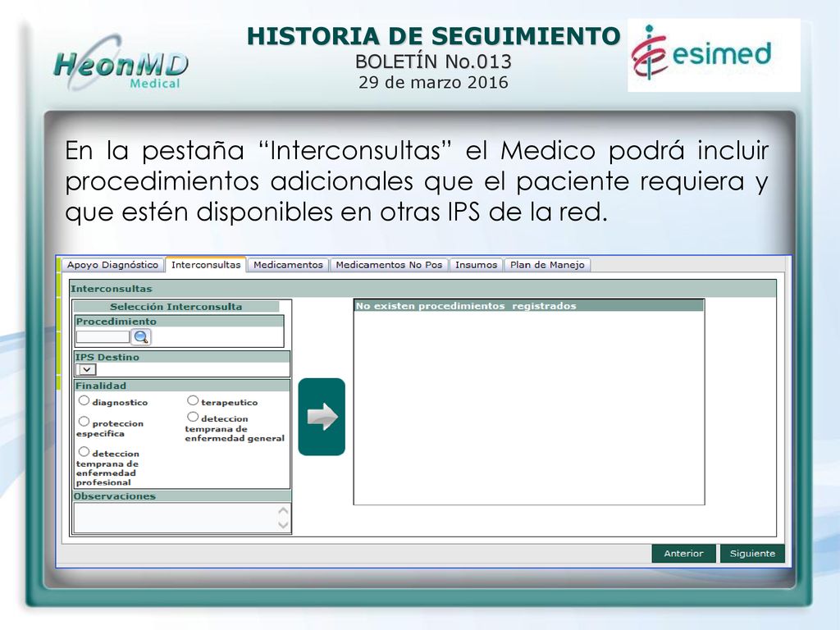Select the Insumos tab

pos(476,265)
